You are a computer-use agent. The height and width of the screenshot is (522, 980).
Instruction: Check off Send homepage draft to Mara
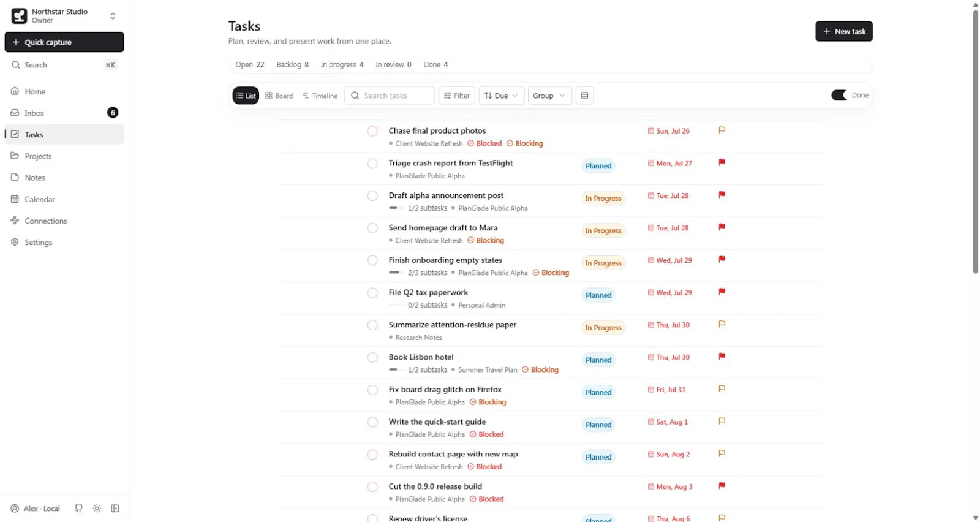coord(372,228)
